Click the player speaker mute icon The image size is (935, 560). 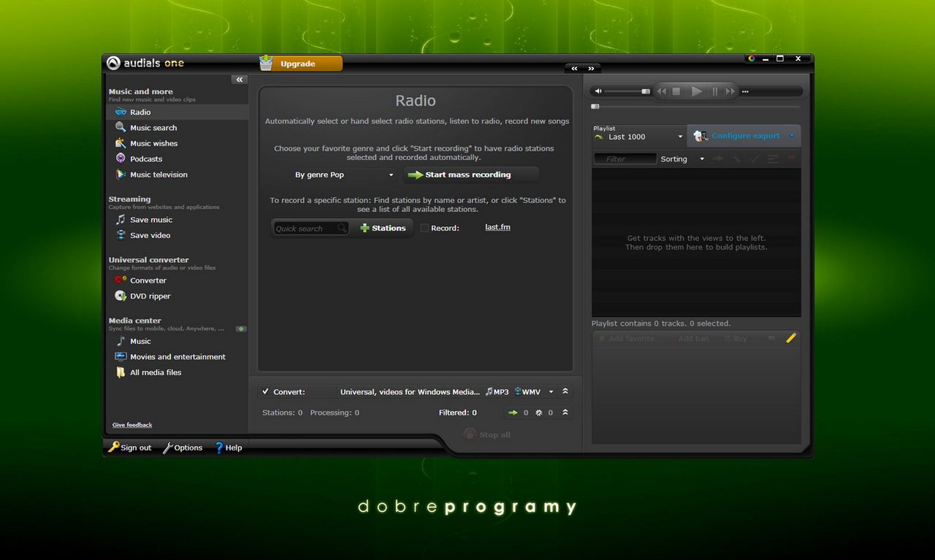click(x=598, y=91)
